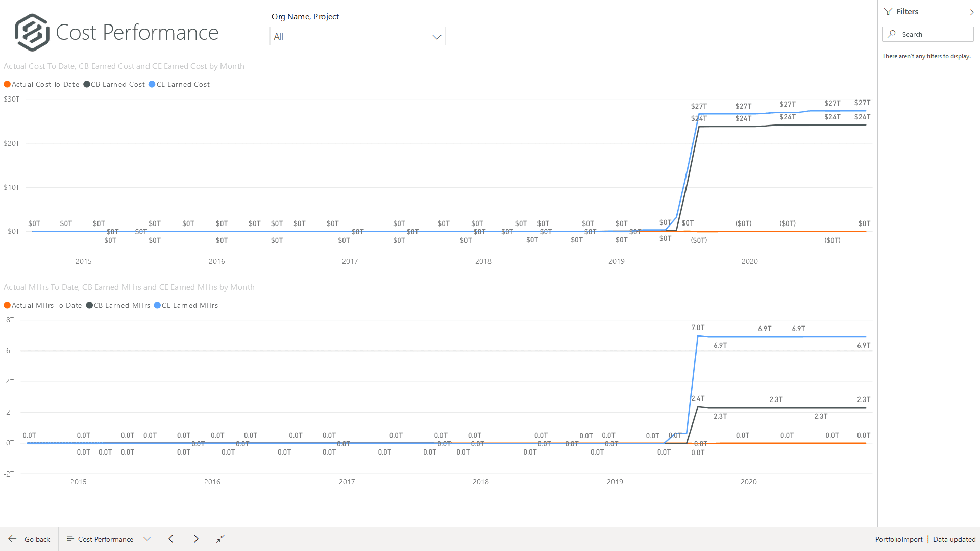
Task: Go to the previous report page
Action: click(171, 539)
